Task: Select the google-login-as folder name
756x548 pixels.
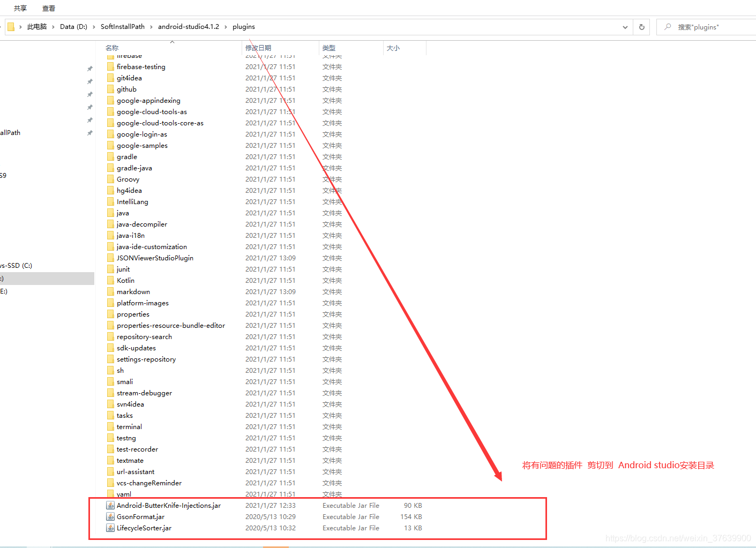Action: tap(142, 134)
